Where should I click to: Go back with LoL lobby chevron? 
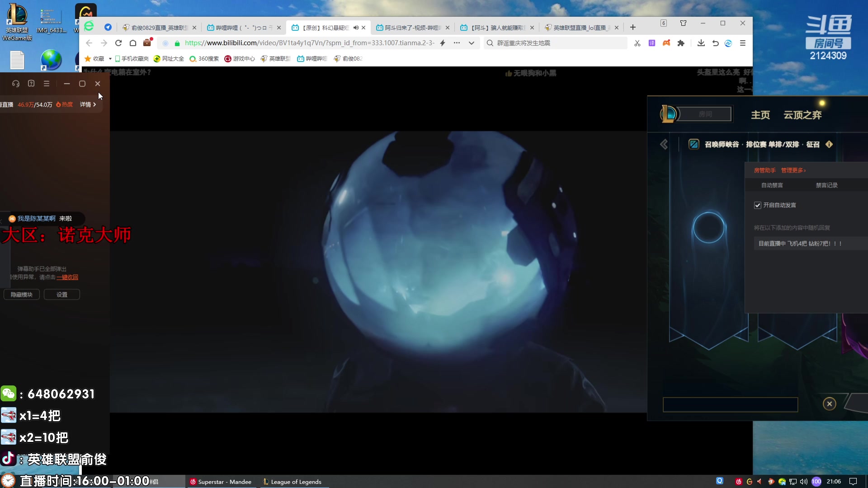coord(664,144)
